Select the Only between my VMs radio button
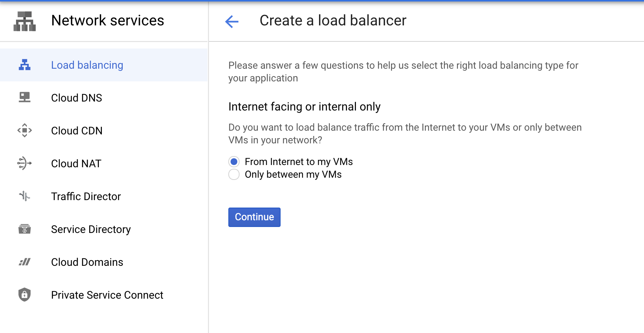 coord(234,174)
